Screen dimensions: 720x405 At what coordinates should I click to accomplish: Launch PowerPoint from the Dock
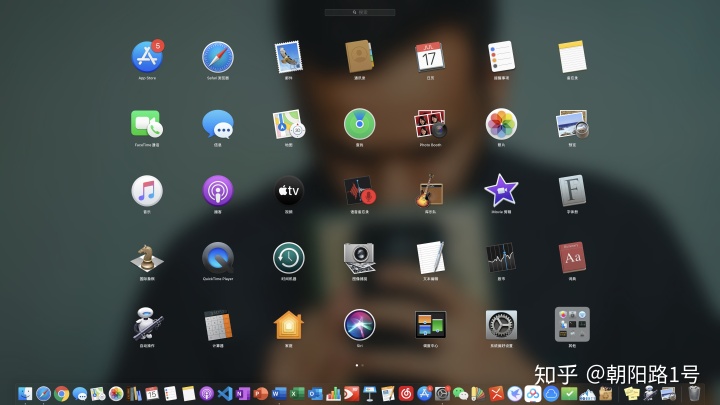pos(261,394)
